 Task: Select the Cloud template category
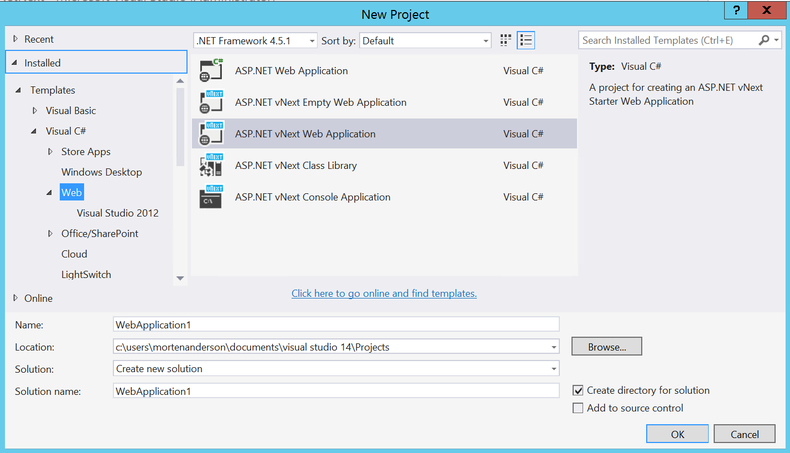[74, 254]
